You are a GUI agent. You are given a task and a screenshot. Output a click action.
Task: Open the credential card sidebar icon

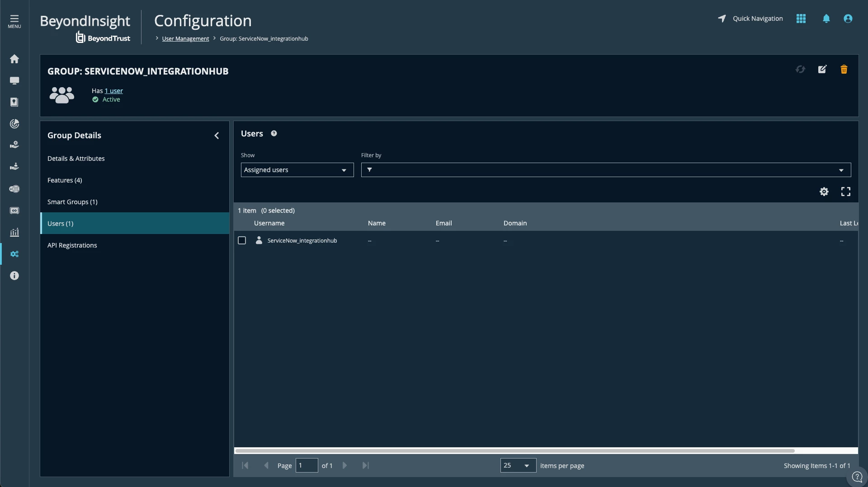(14, 211)
